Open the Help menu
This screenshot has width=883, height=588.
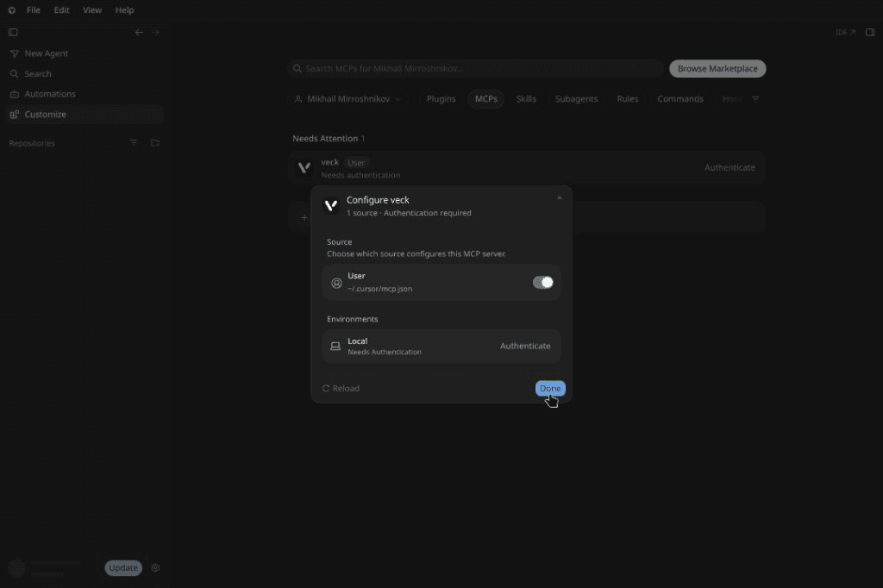click(124, 10)
